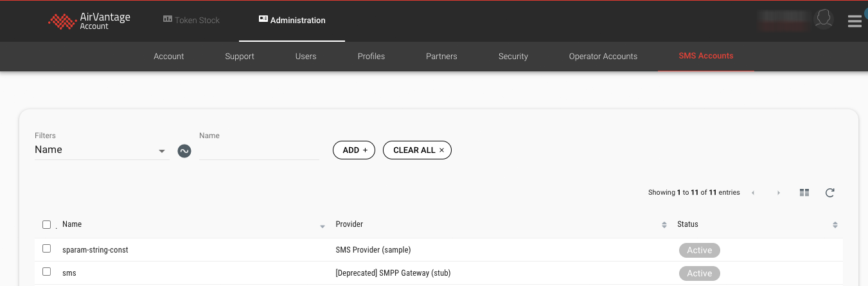Viewport: 868px width, 286px height.
Task: Select the sms row checkbox
Action: (46, 272)
